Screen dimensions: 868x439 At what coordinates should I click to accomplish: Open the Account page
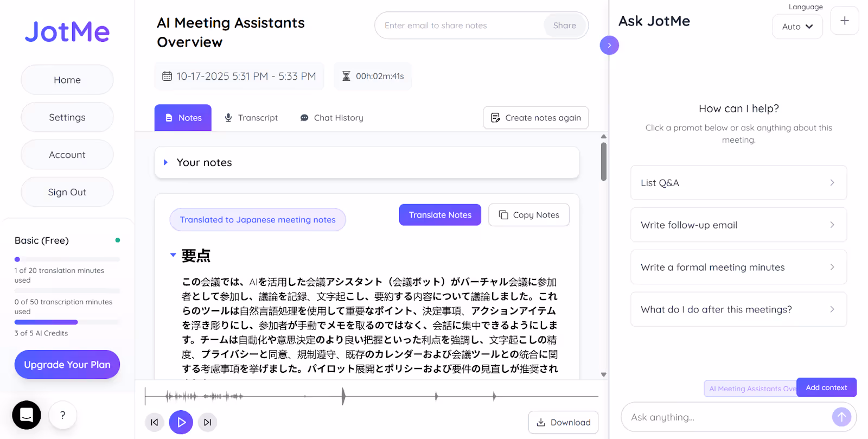(67, 155)
